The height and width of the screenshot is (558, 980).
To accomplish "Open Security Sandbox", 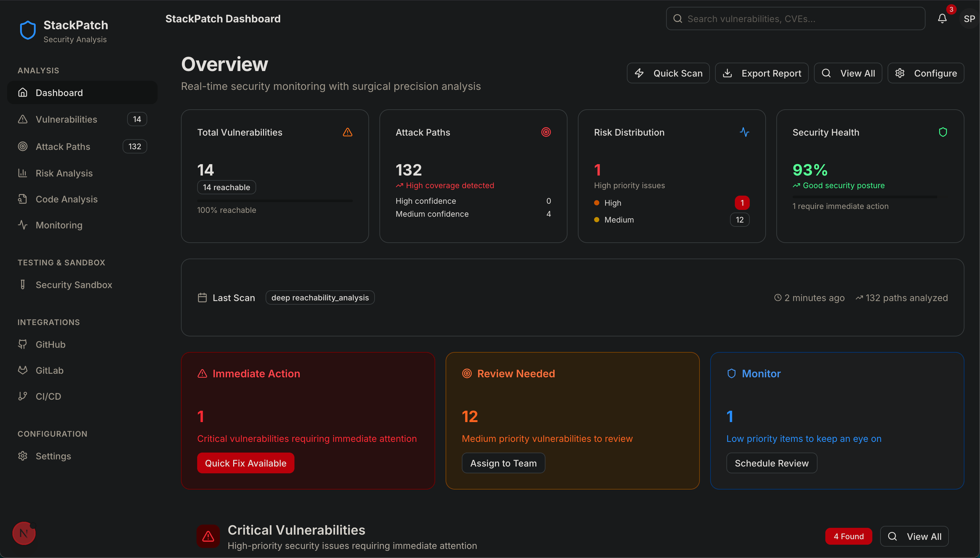I will (82, 285).
